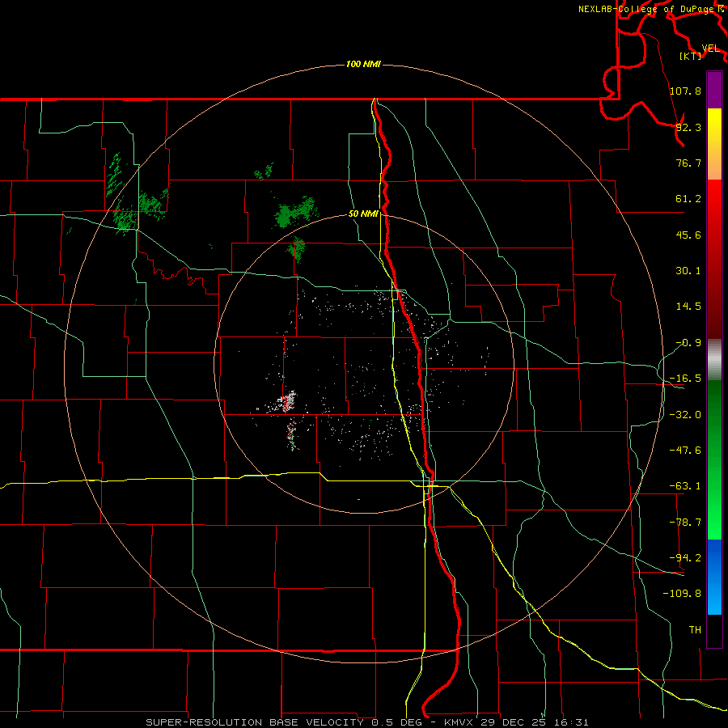Click the -94.2 legend value
728x728 pixels.
click(x=685, y=558)
